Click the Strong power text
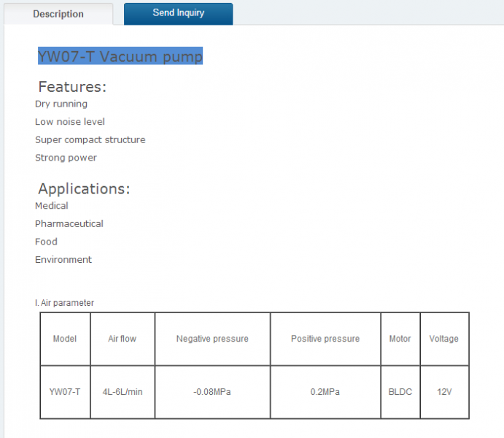Viewport: 504px width, 438px height. click(x=66, y=158)
